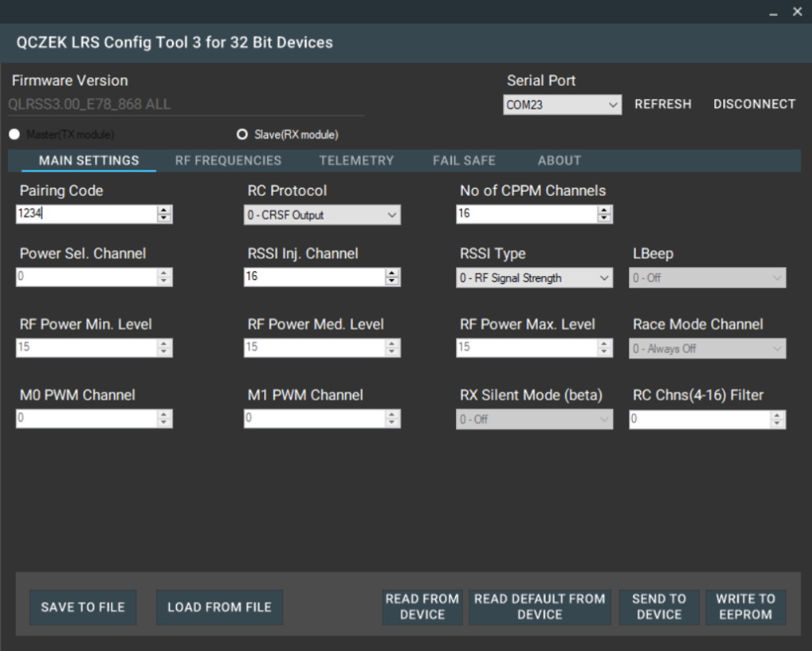This screenshot has height=651, width=812.
Task: Click the RSSI Inj. Channel spinner
Action: pyautogui.click(x=392, y=277)
